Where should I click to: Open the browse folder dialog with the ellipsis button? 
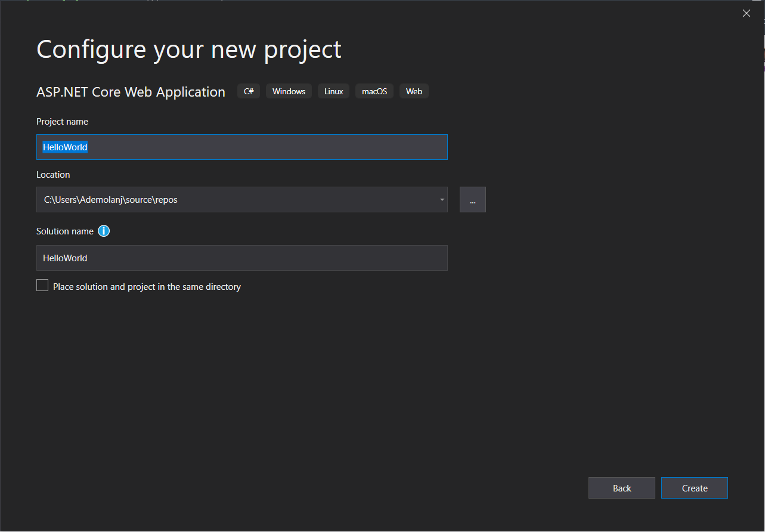pyautogui.click(x=472, y=199)
